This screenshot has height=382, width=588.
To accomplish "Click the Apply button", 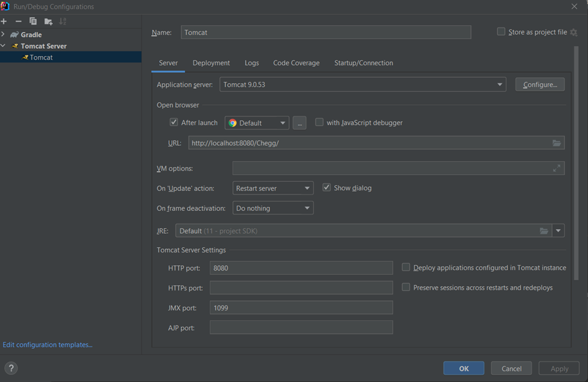I will coord(559,368).
